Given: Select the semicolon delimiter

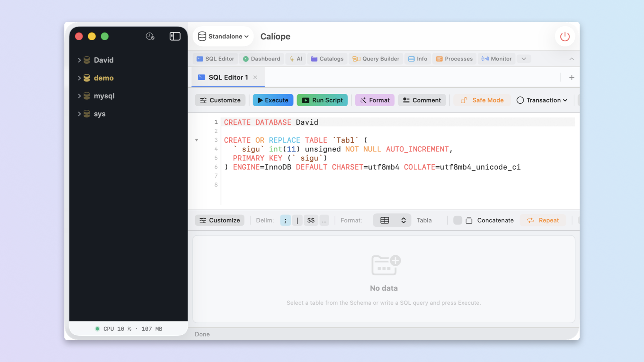Looking at the screenshot, I should (x=285, y=220).
